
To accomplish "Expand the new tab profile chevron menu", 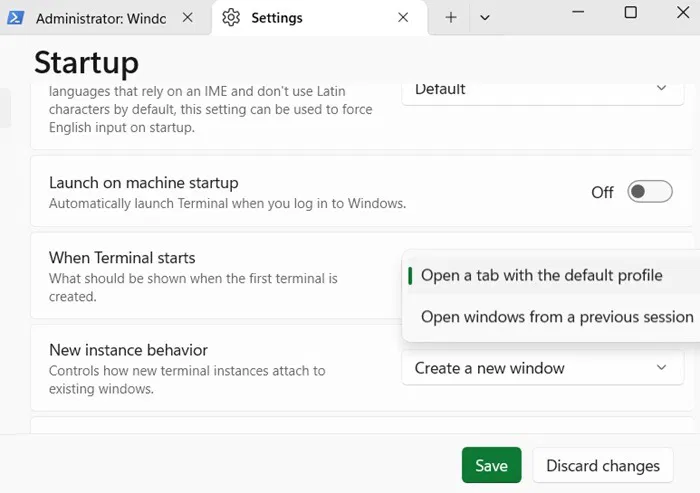I will click(485, 18).
